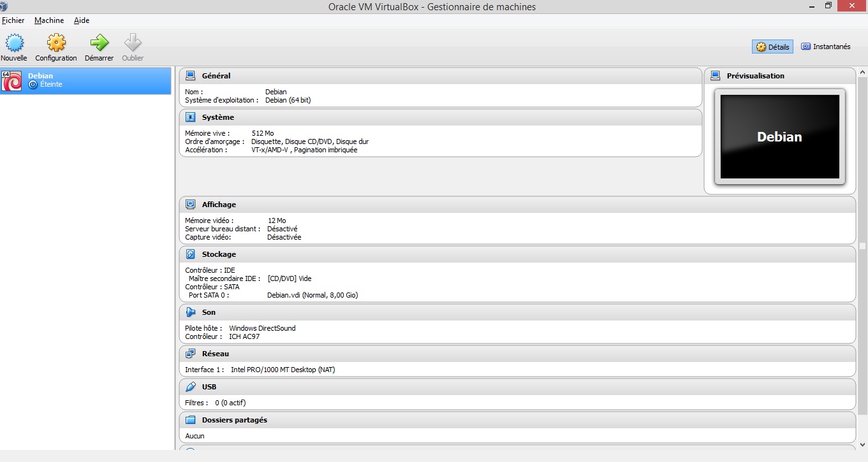Click Désactivé remote desktop server value
Screen dimensions: 868x462
(x=283, y=229)
